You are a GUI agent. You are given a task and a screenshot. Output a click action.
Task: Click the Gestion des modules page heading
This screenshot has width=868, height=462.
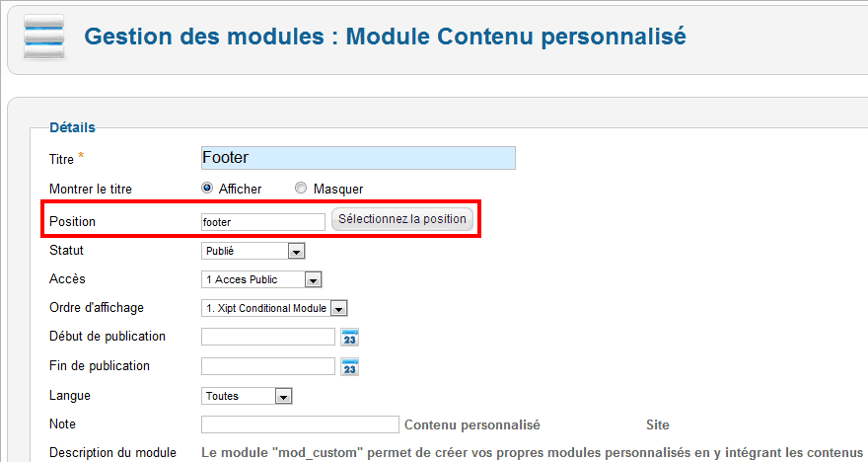point(385,37)
